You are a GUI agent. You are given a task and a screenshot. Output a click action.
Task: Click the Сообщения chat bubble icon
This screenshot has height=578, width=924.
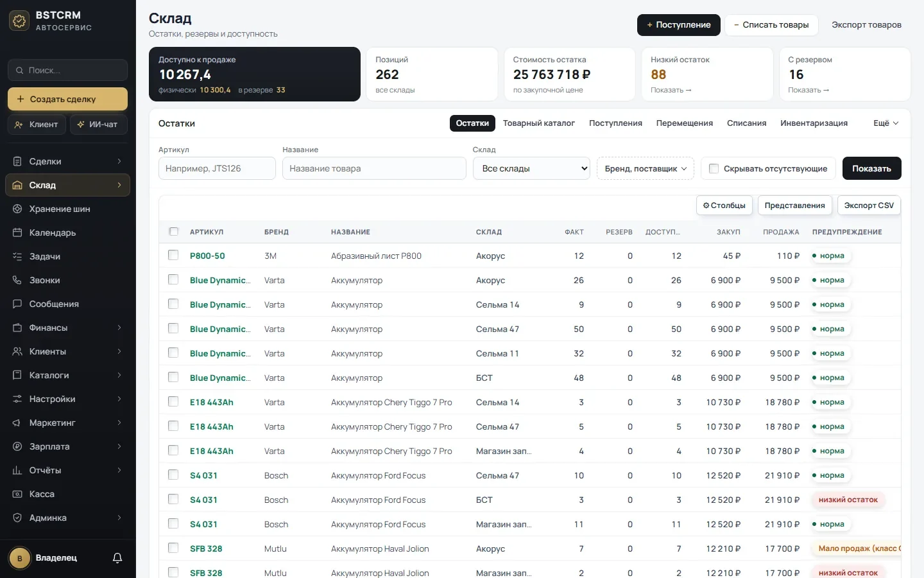17,304
